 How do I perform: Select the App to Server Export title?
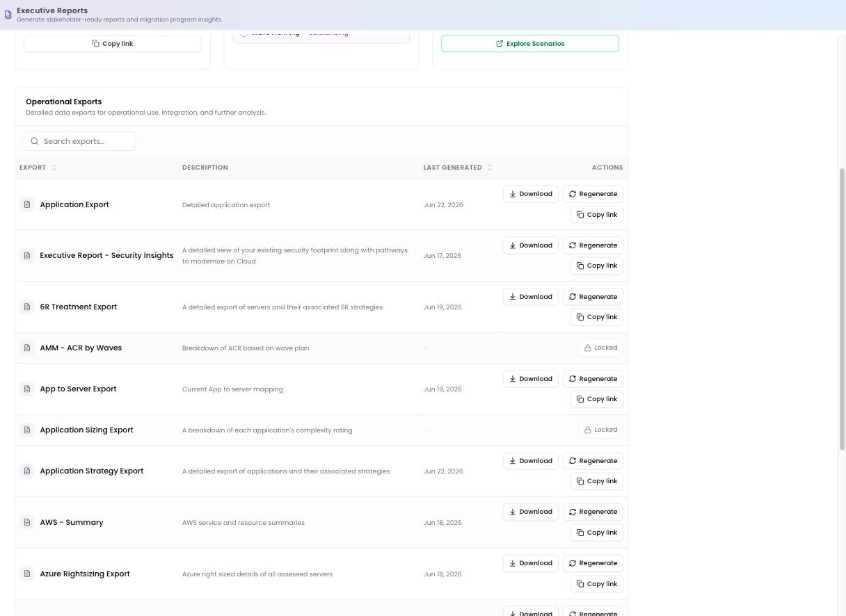click(x=78, y=389)
